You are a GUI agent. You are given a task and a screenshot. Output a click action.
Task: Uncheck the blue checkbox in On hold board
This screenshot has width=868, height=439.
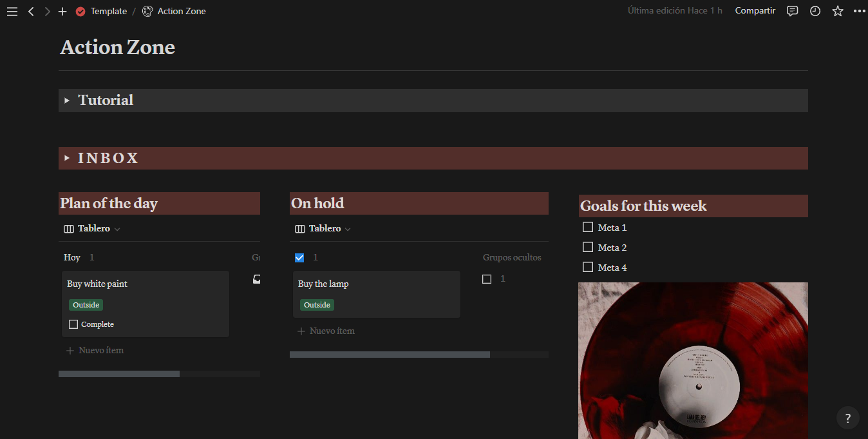pos(299,257)
